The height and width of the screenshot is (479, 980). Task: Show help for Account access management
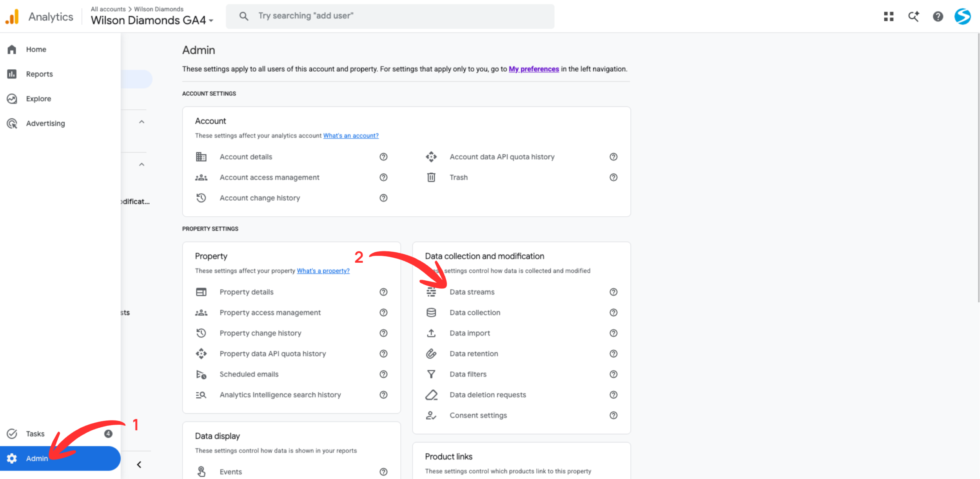[383, 177]
